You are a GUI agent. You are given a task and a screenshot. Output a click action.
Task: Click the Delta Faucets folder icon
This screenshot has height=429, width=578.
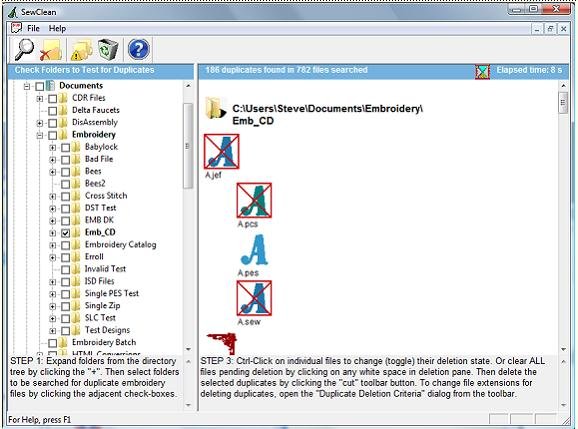(x=63, y=110)
